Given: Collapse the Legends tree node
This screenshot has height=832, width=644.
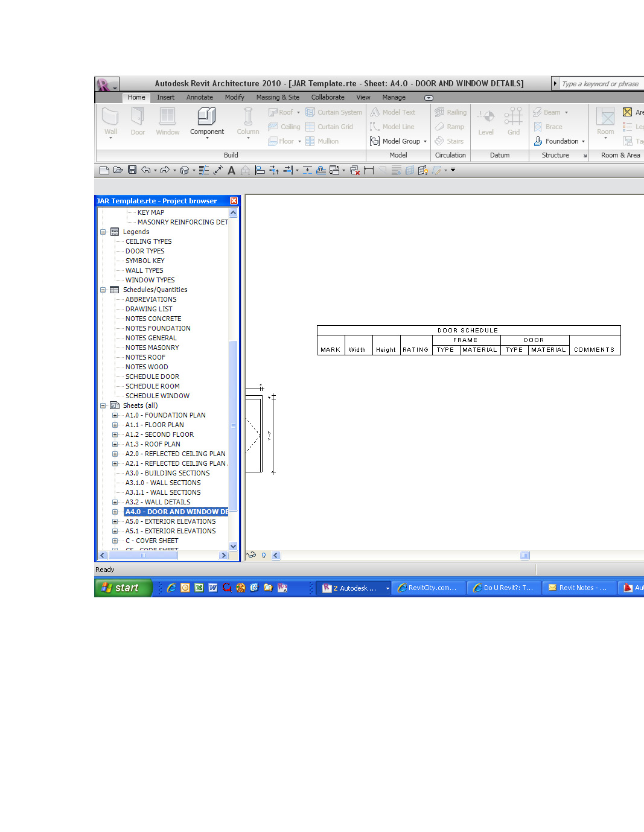Looking at the screenshot, I should coord(103,232).
